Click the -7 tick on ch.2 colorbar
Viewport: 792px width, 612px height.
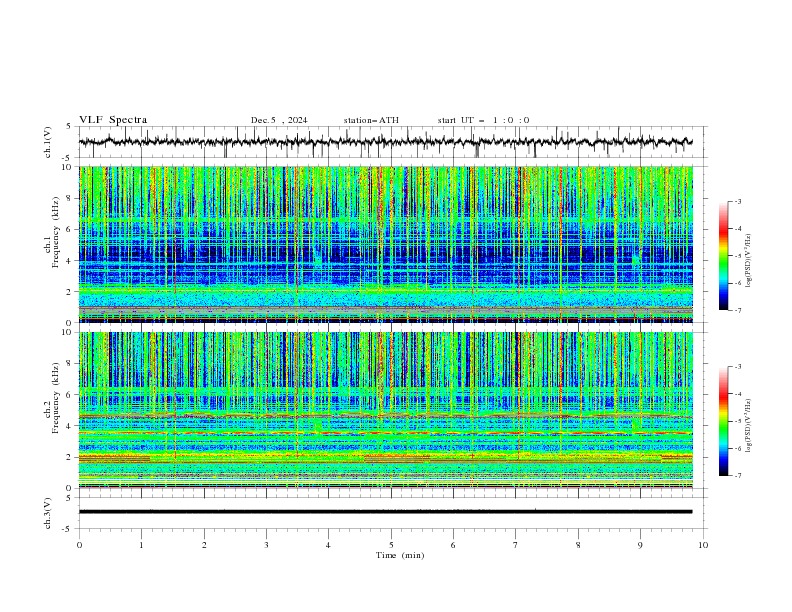point(737,476)
